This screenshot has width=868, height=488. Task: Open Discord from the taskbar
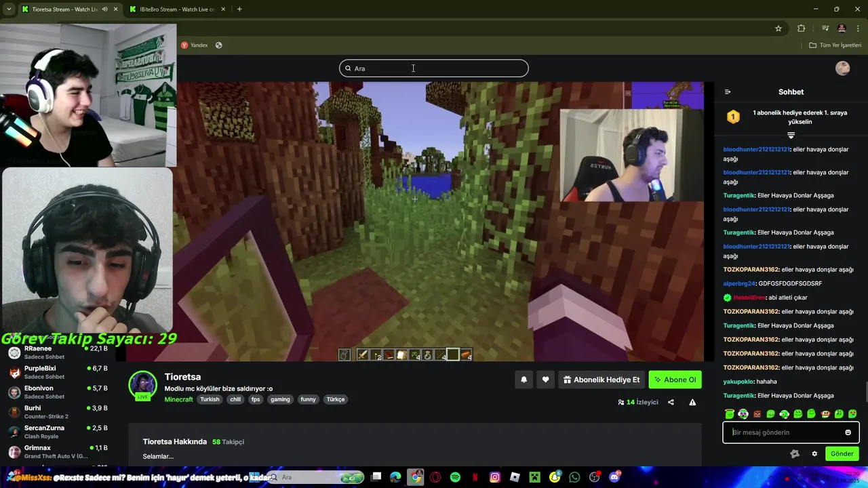pos(614,477)
